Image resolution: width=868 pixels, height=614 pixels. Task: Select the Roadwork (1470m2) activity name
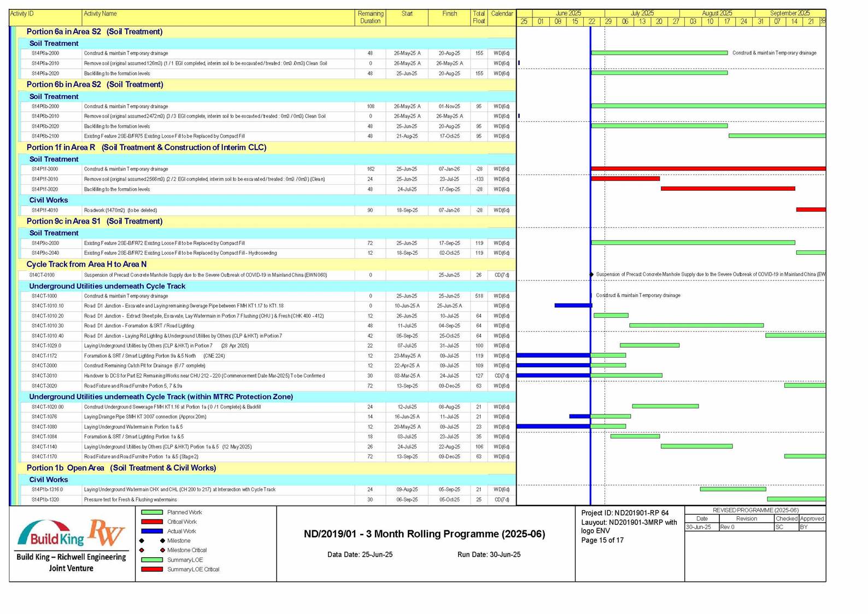[120, 210]
